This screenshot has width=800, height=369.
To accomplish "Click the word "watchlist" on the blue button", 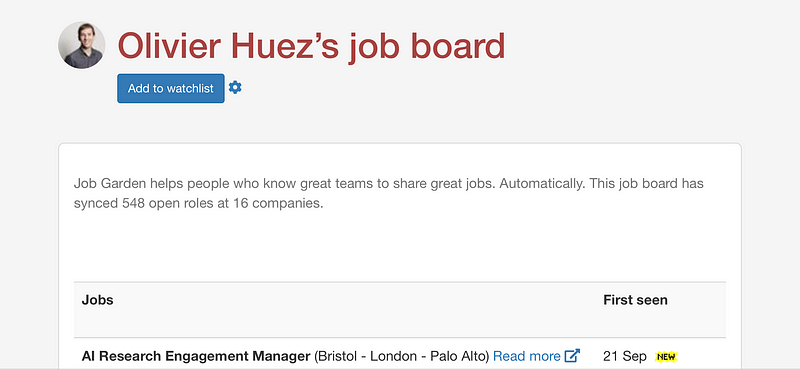I will pyautogui.click(x=190, y=88).
